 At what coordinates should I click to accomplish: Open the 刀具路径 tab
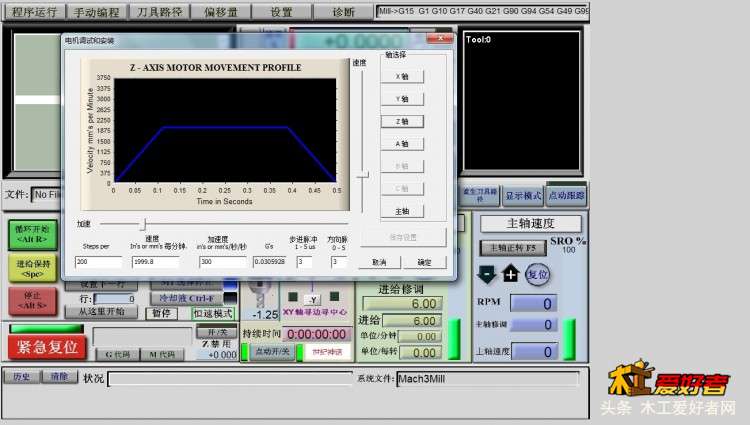point(159,12)
